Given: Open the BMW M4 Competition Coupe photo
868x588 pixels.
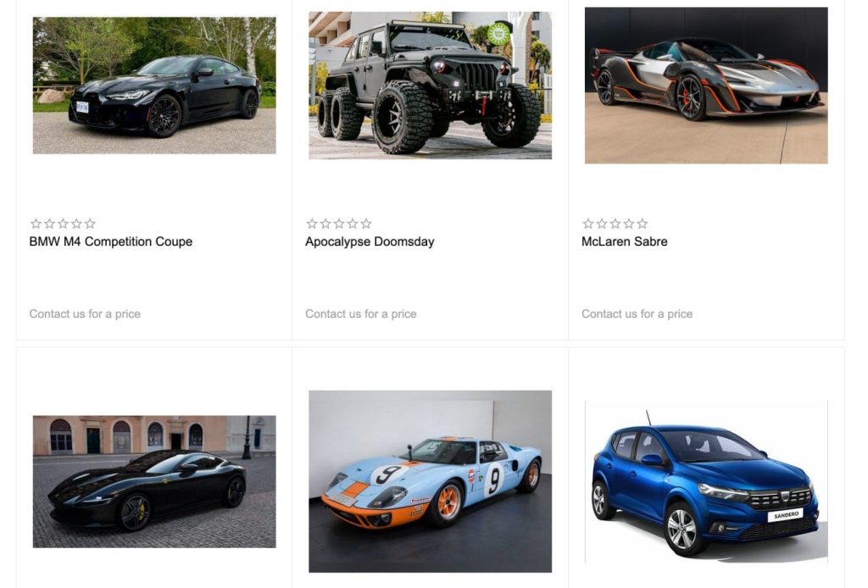Looking at the screenshot, I should click(x=154, y=86).
